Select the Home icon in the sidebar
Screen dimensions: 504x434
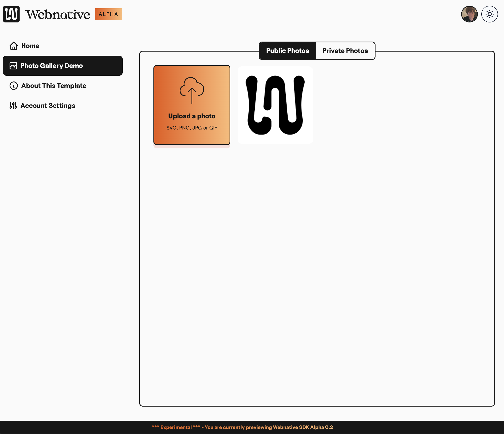14,46
